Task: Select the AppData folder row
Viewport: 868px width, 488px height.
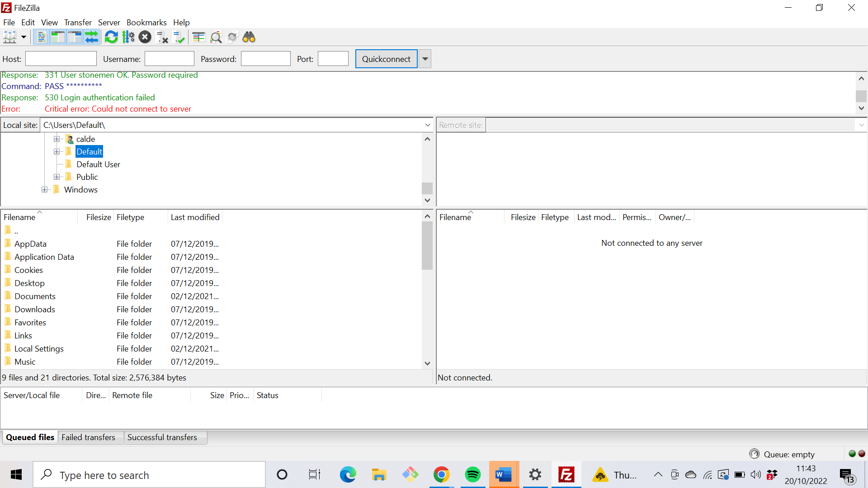Action: coord(211,244)
